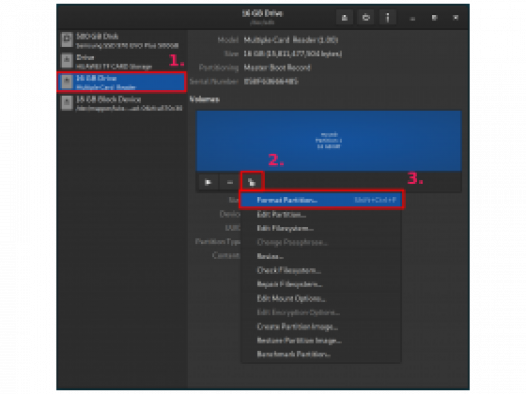Click the power off drive icon
This screenshot has height=394, width=526.
point(366,17)
